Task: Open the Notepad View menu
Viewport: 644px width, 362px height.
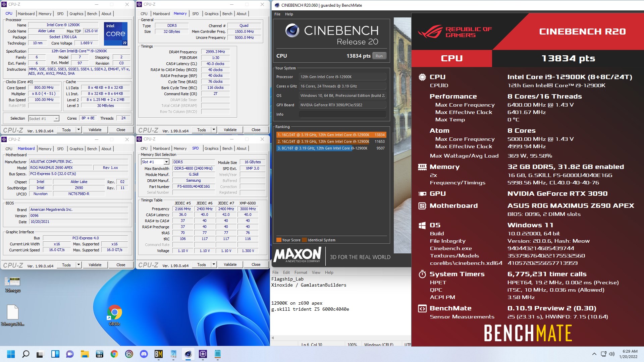Action: [x=316, y=273]
